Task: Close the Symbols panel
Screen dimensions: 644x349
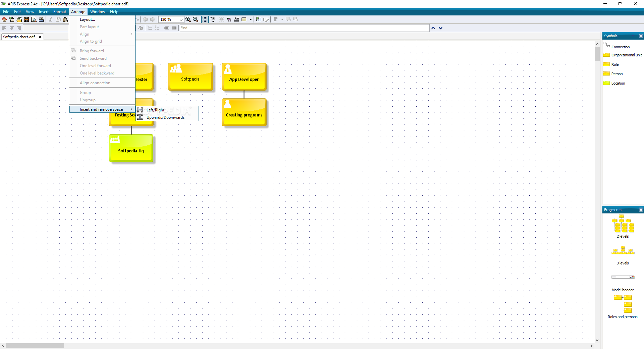Action: point(641,36)
